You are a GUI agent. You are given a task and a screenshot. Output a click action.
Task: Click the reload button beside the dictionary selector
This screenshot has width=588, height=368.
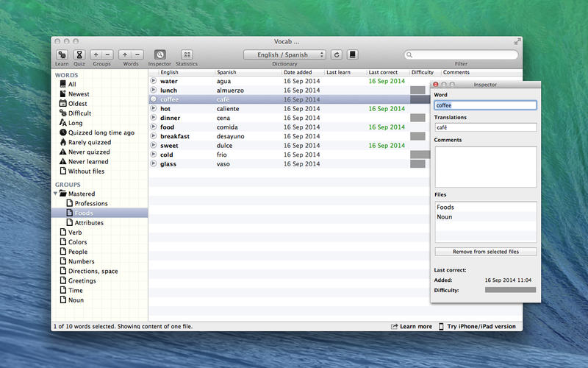pos(337,54)
